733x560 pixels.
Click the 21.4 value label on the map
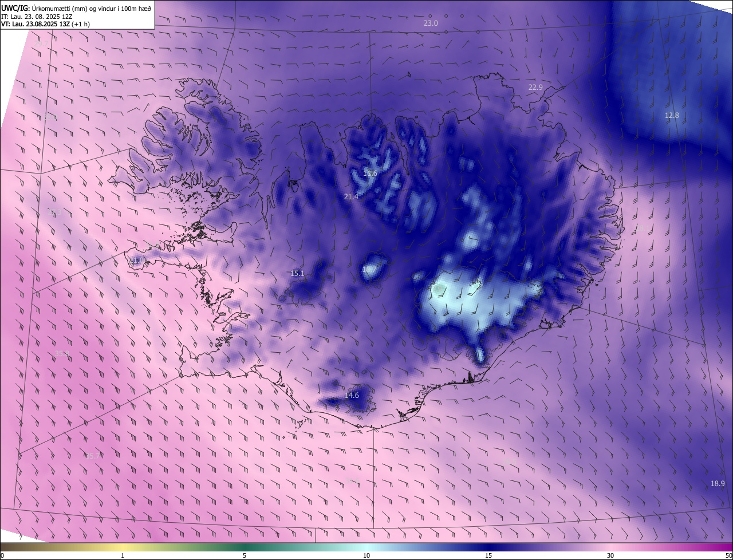[351, 197]
